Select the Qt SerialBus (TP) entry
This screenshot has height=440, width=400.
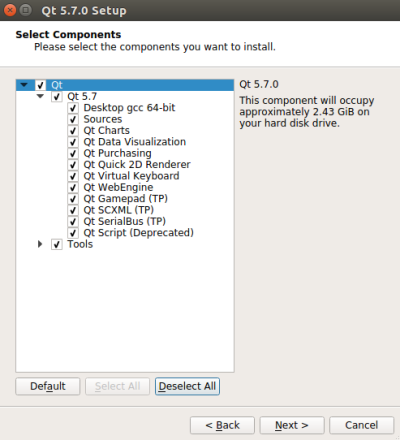(124, 221)
